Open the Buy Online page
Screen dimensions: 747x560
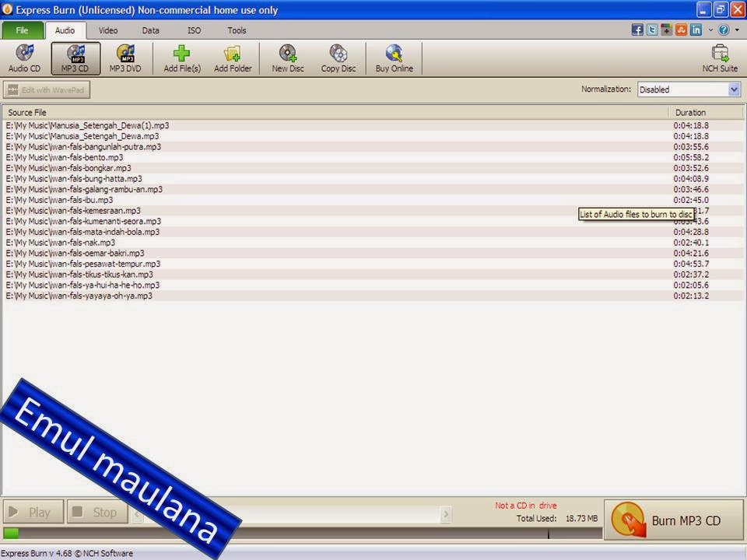(x=394, y=57)
